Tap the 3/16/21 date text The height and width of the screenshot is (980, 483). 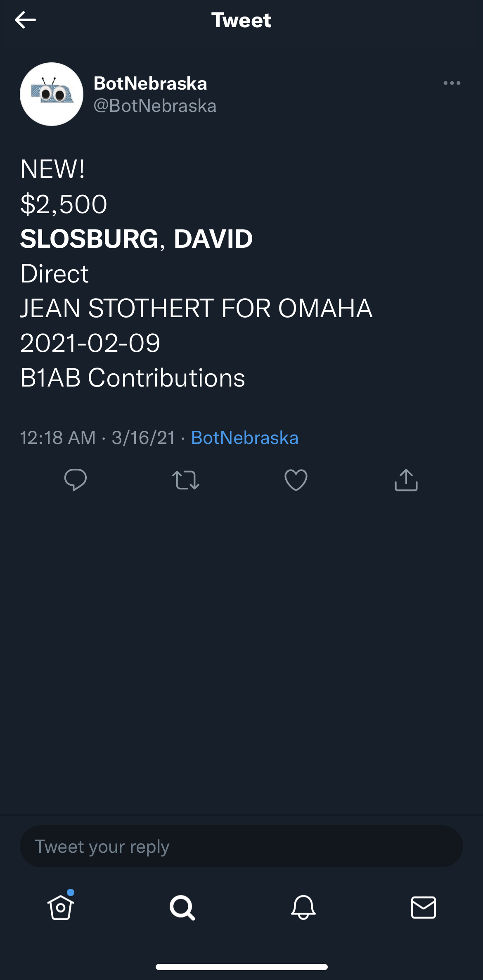click(x=144, y=438)
